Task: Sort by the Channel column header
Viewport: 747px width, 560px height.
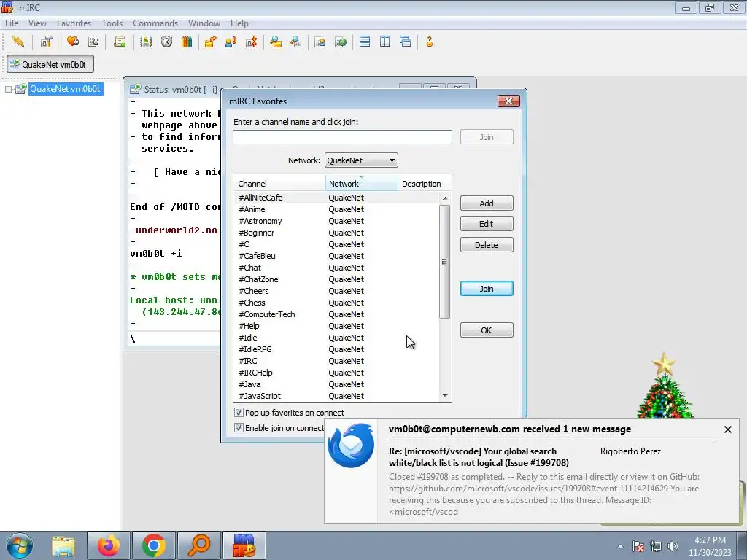Action: [279, 184]
